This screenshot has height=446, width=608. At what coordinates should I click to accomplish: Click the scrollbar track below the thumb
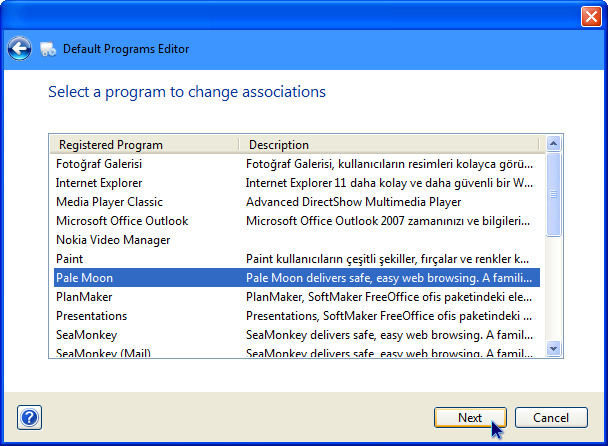click(x=553, y=288)
